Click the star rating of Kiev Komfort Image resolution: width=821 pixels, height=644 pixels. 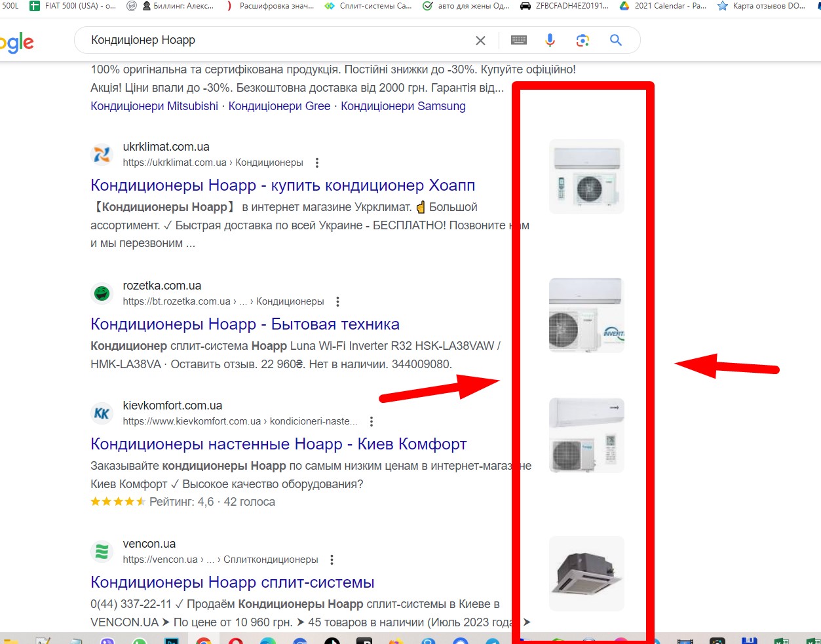click(x=118, y=502)
